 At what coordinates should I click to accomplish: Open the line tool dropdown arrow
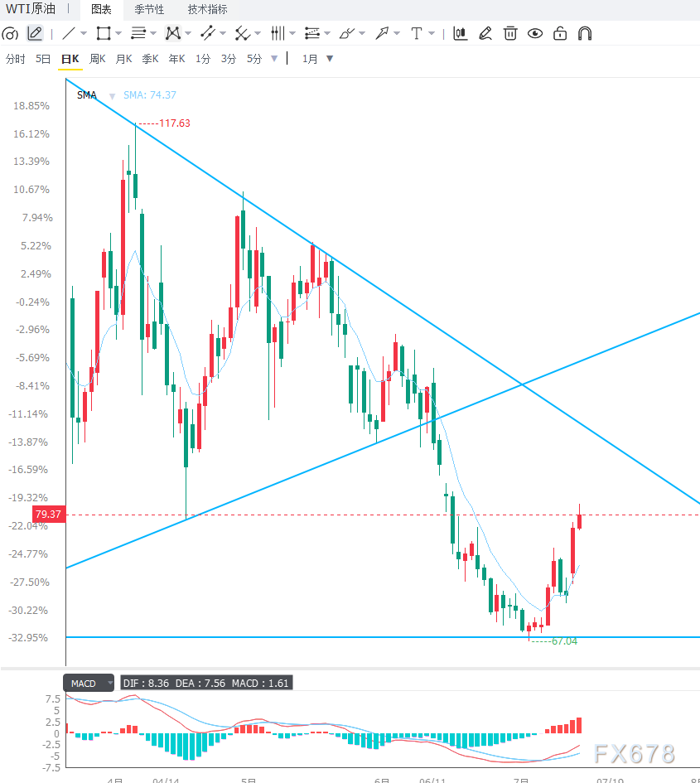84,33
